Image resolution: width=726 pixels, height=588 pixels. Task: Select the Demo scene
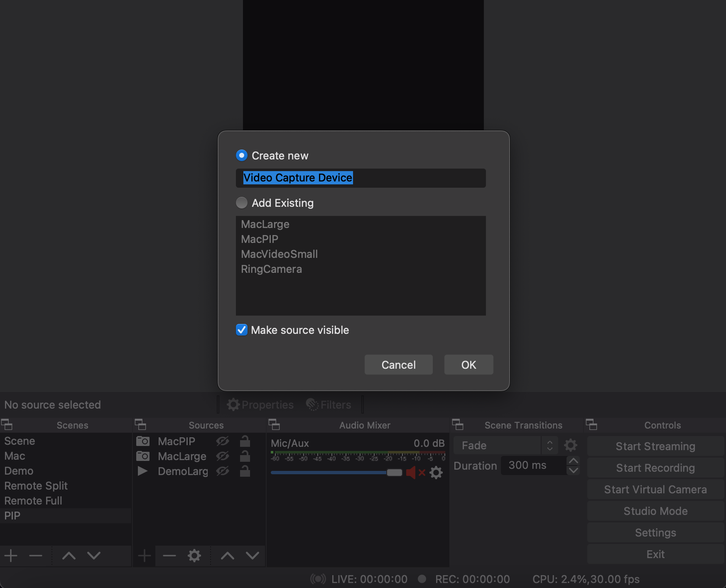pos(66,471)
